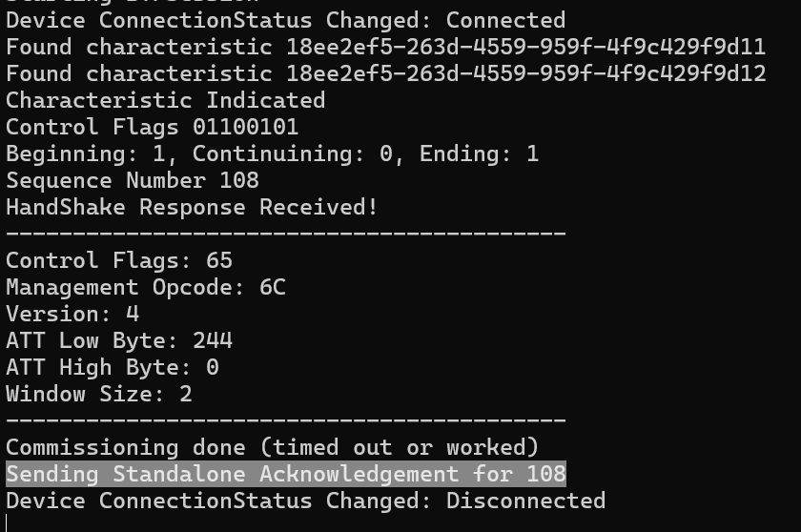Viewport: 801px width, 532px height.
Task: Click the "ATT High Byte: 0" line
Action: [x=113, y=367]
